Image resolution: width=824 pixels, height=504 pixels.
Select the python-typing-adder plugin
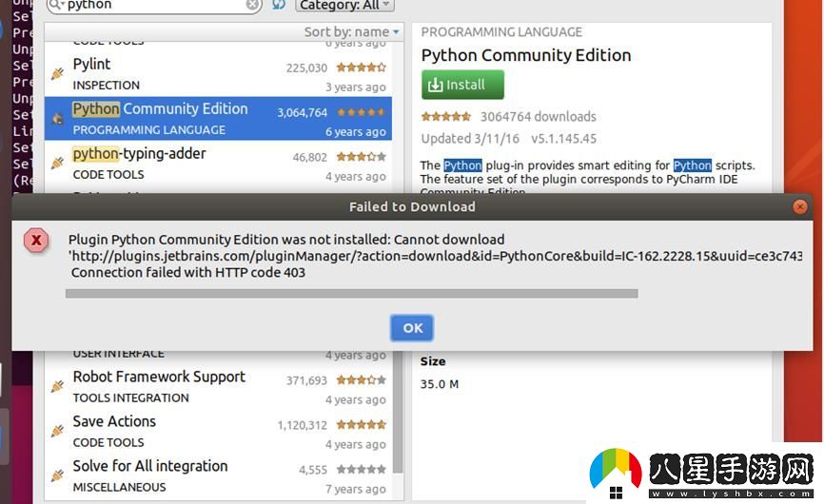218,164
